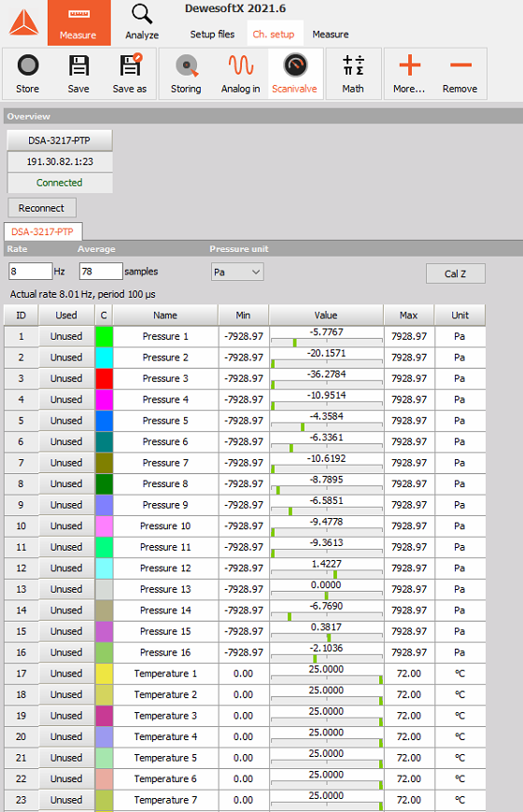Select the Temperature 4 name cell
The image size is (523, 812).
tap(165, 736)
